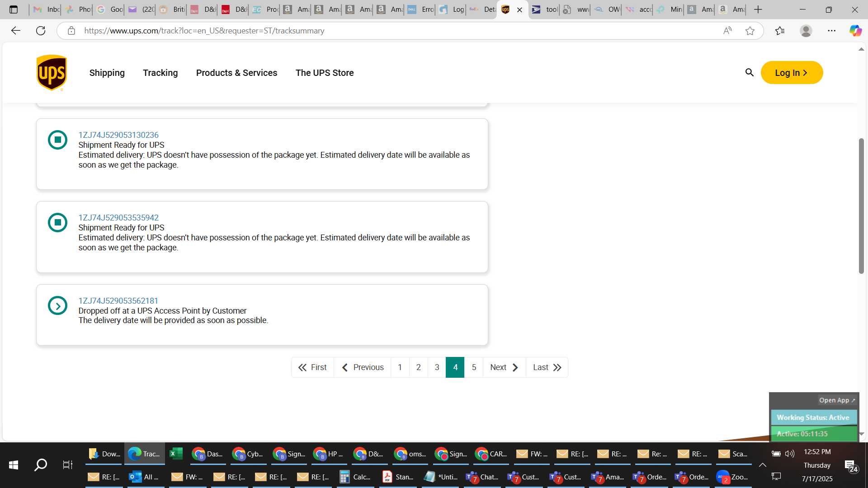Open the Untitled Notepad taskbar item
The height and width of the screenshot is (488, 868).
pyautogui.click(x=441, y=477)
